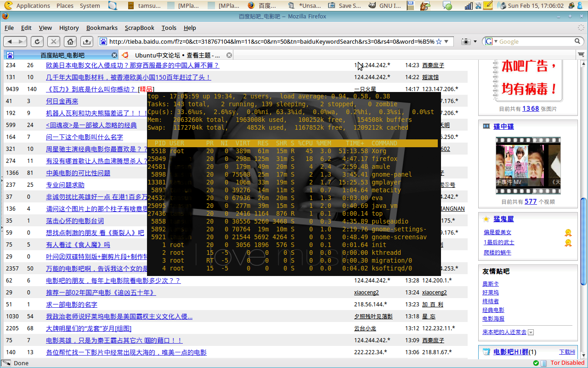Switch to the *Unsa... window in the panel
This screenshot has height=368, width=588.
point(305,6)
